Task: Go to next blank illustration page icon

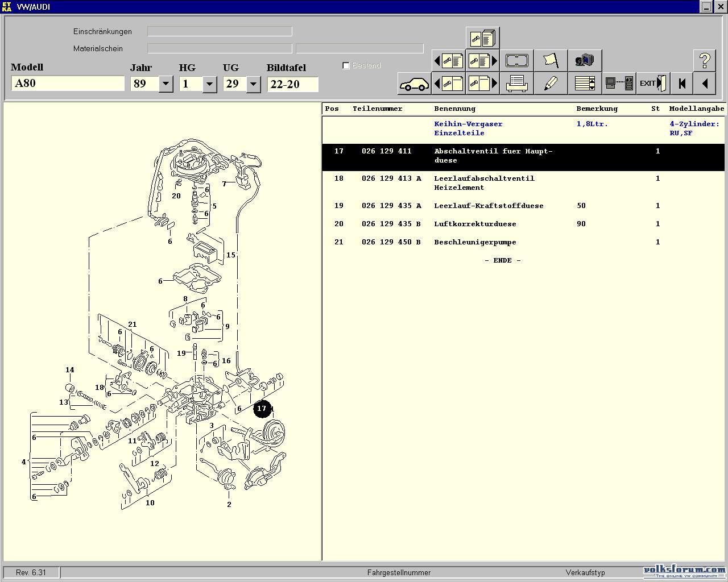Action: click(x=483, y=84)
